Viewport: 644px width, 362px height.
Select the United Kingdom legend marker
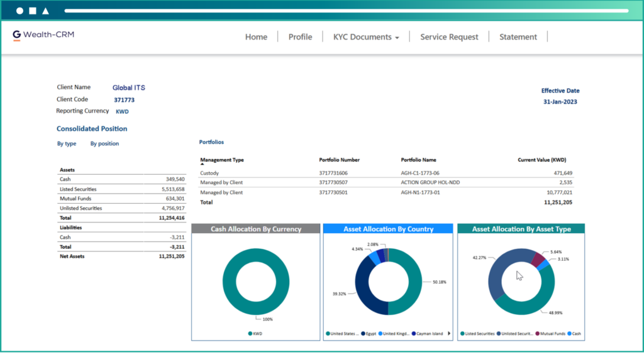click(x=380, y=334)
